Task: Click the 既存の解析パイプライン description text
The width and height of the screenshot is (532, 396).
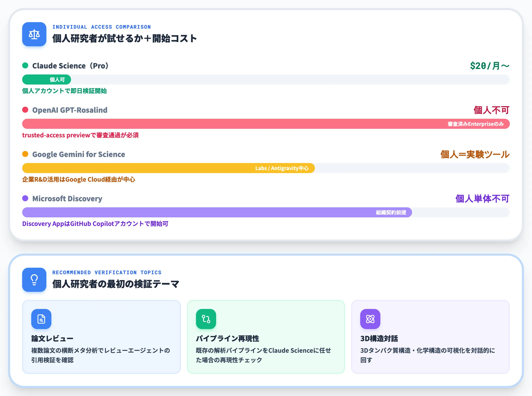Action: click(x=263, y=355)
